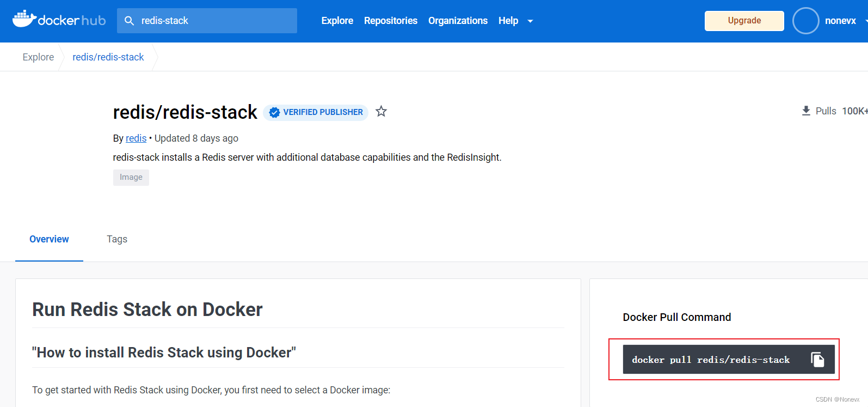Open Organizations in top navigation

point(458,21)
